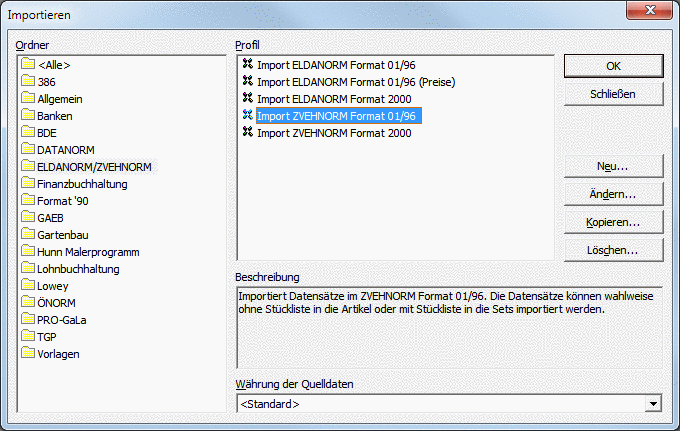Click the Lowey folder icon
The width and height of the screenshot is (680, 431).
pyautogui.click(x=28, y=285)
